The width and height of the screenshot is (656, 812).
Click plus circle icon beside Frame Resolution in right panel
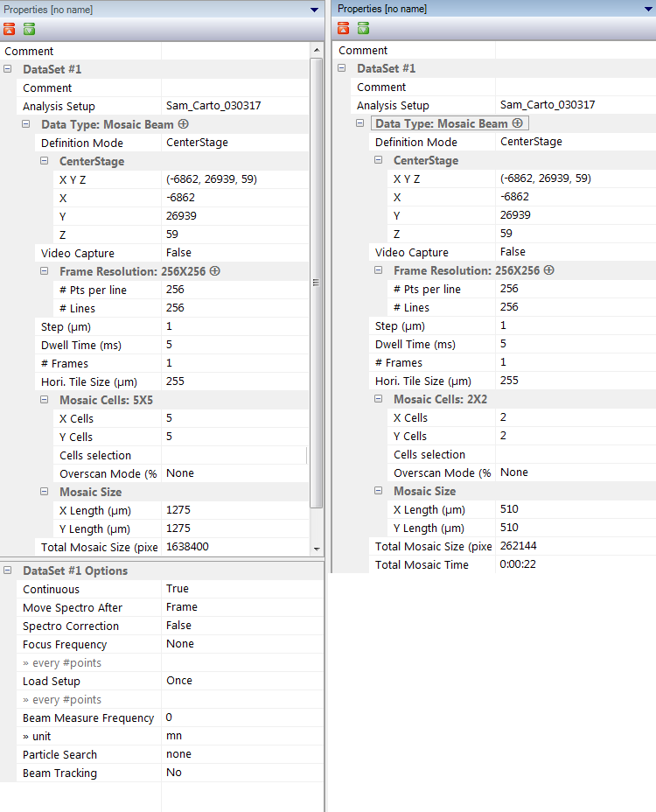point(549,270)
